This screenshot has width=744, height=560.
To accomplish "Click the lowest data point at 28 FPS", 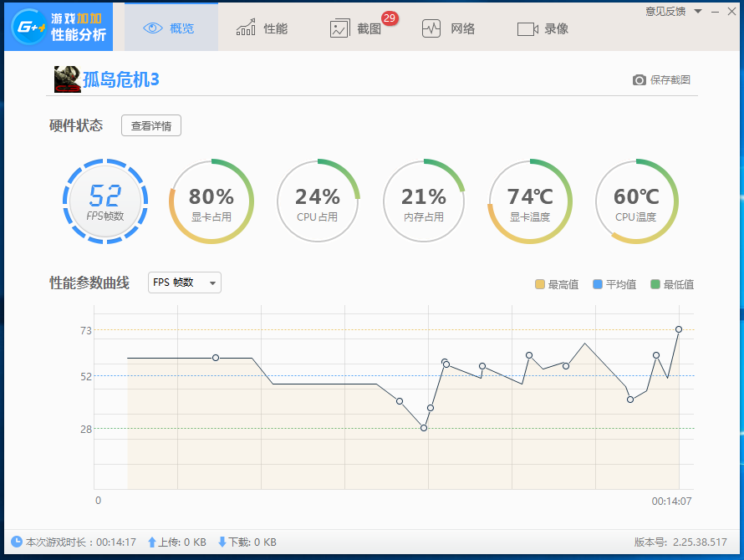I will click(x=424, y=428).
